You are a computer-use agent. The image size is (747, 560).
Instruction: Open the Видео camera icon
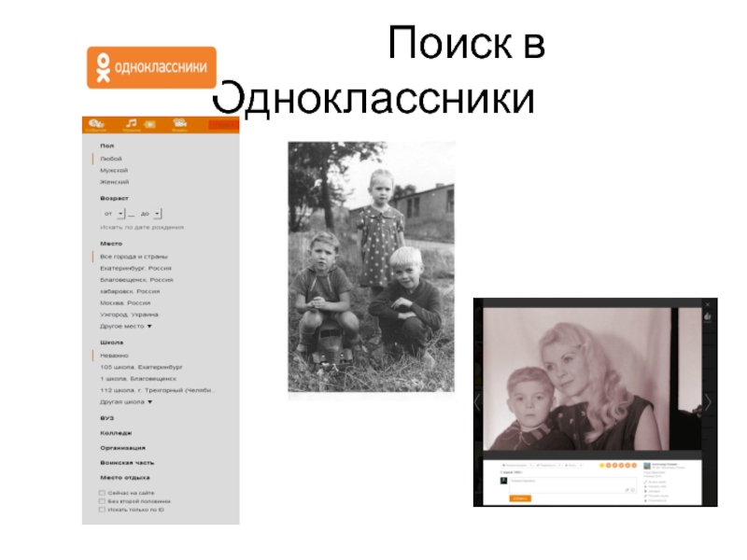(179, 125)
